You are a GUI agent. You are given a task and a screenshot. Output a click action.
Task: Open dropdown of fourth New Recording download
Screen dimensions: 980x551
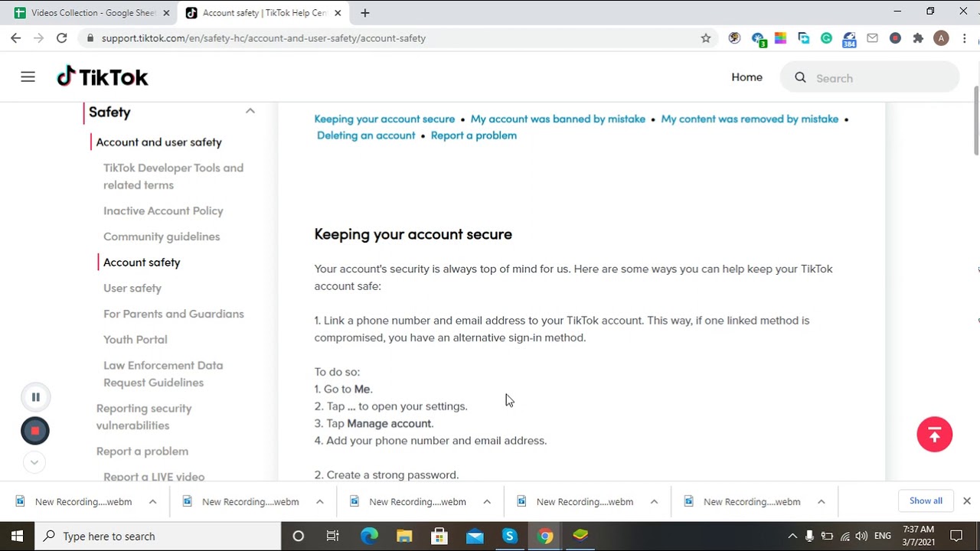coord(654,502)
